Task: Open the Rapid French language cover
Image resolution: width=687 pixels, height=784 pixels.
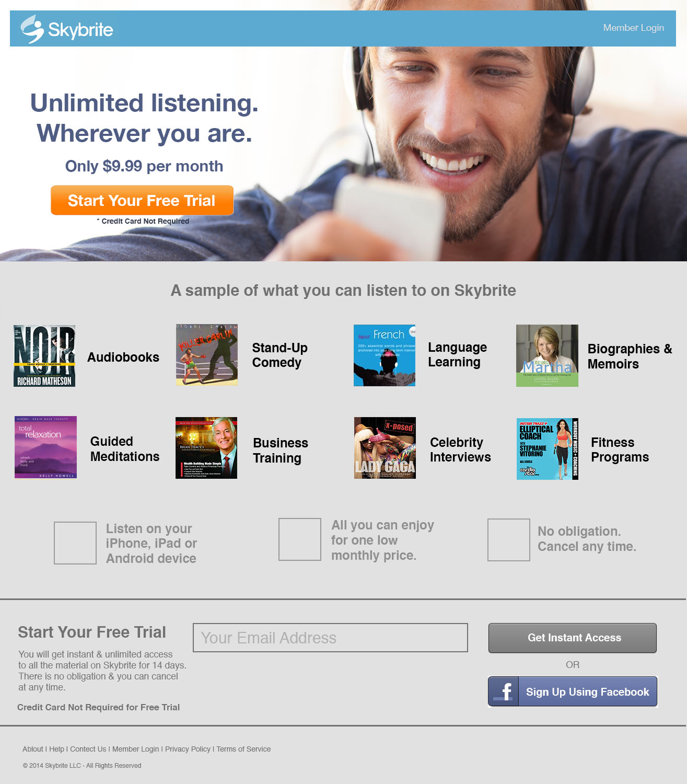Action: point(385,355)
